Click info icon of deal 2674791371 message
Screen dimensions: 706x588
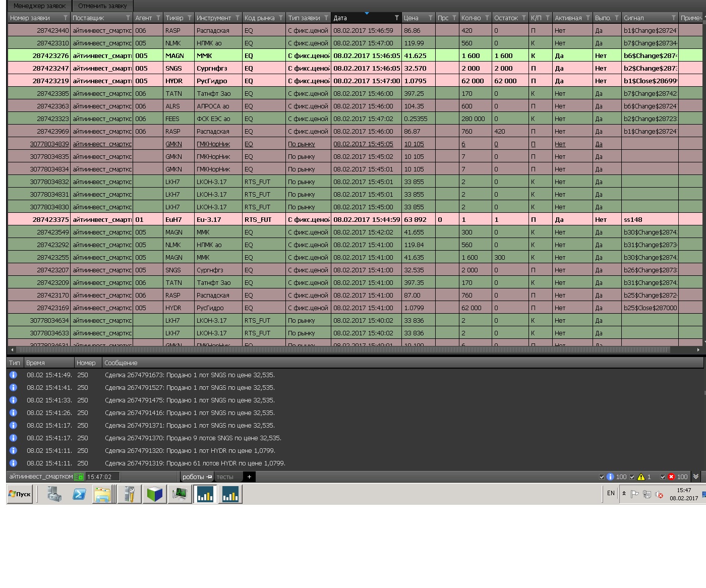coord(14,425)
